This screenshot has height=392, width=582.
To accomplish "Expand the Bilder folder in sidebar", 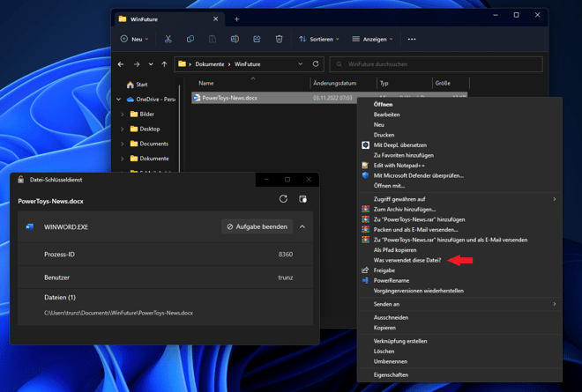I will pyautogui.click(x=122, y=115).
